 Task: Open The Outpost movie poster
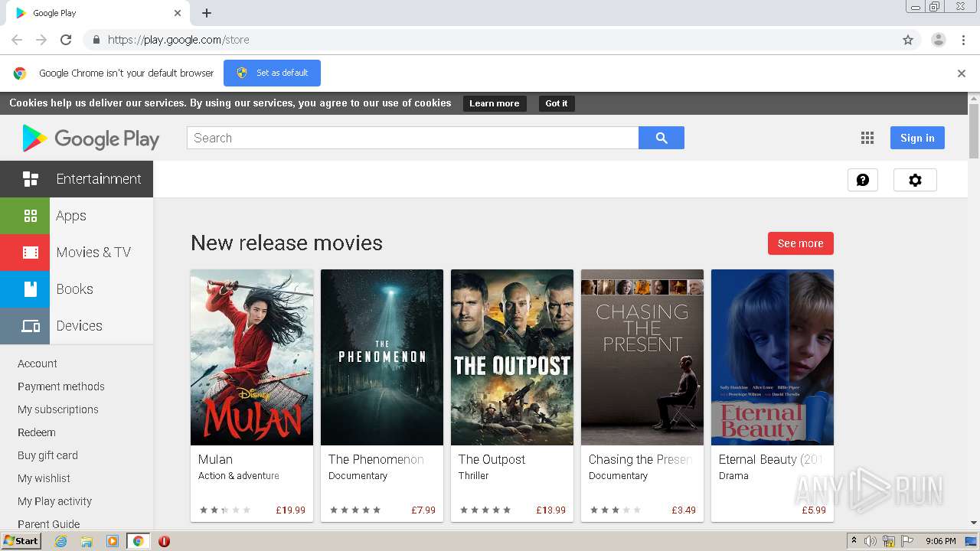[512, 357]
